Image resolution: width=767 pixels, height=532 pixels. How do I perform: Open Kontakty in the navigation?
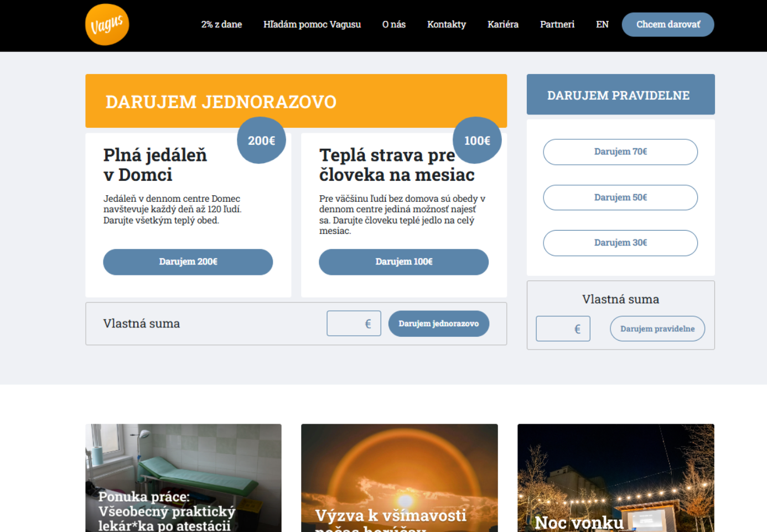(x=447, y=24)
